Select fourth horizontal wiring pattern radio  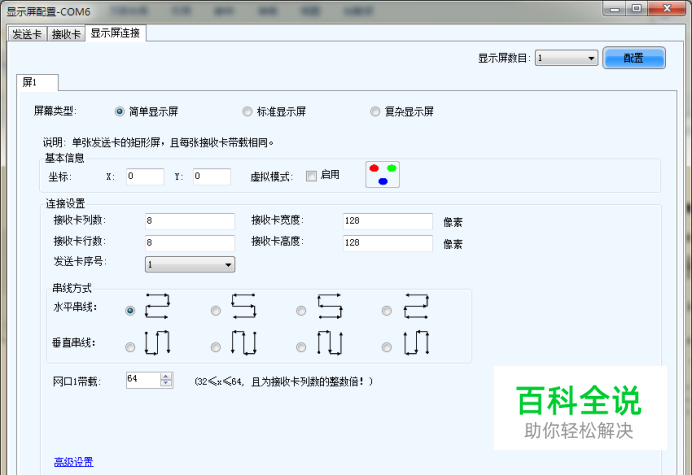coord(387,311)
